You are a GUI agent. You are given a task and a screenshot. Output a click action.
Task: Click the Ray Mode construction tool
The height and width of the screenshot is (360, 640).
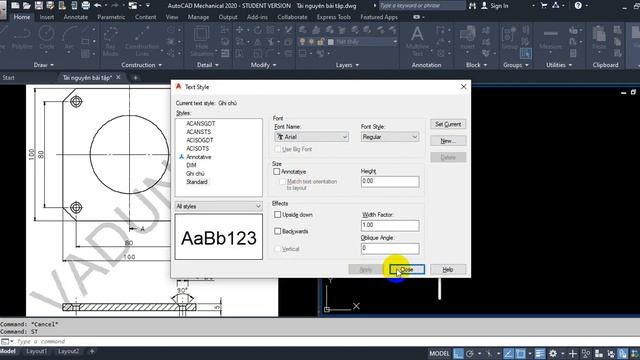[110, 41]
